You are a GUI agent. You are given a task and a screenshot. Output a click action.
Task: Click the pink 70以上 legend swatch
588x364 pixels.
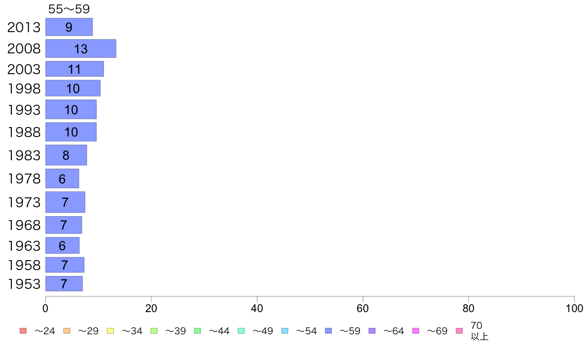pyautogui.click(x=459, y=331)
